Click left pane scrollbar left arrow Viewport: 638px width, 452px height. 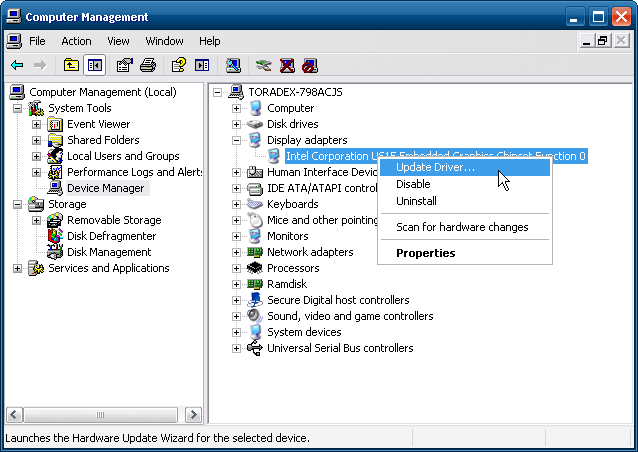(14, 415)
